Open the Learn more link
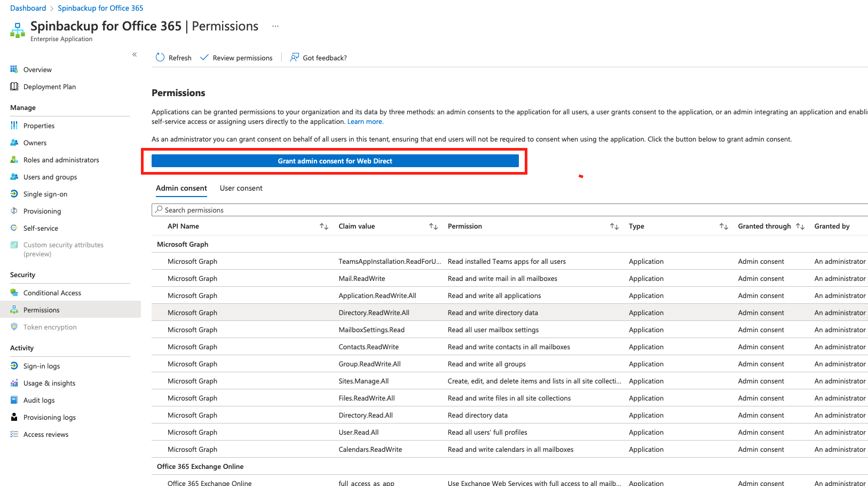Screen dimensions: 868x486 [365, 122]
